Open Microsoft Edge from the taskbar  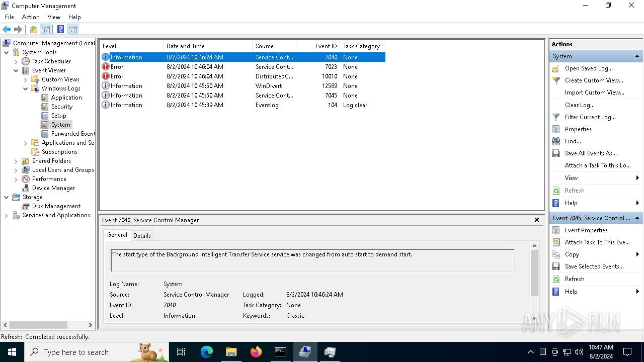[x=207, y=352]
